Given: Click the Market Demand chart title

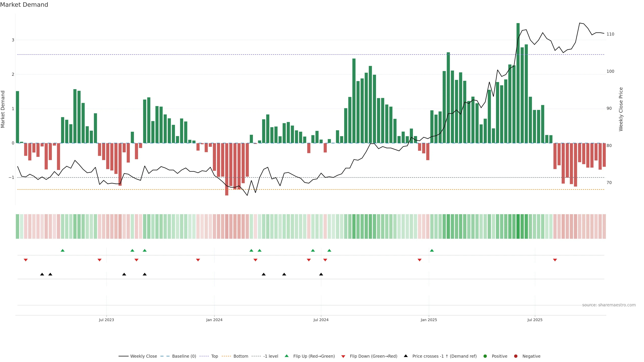Looking at the screenshot, I should point(24,5).
